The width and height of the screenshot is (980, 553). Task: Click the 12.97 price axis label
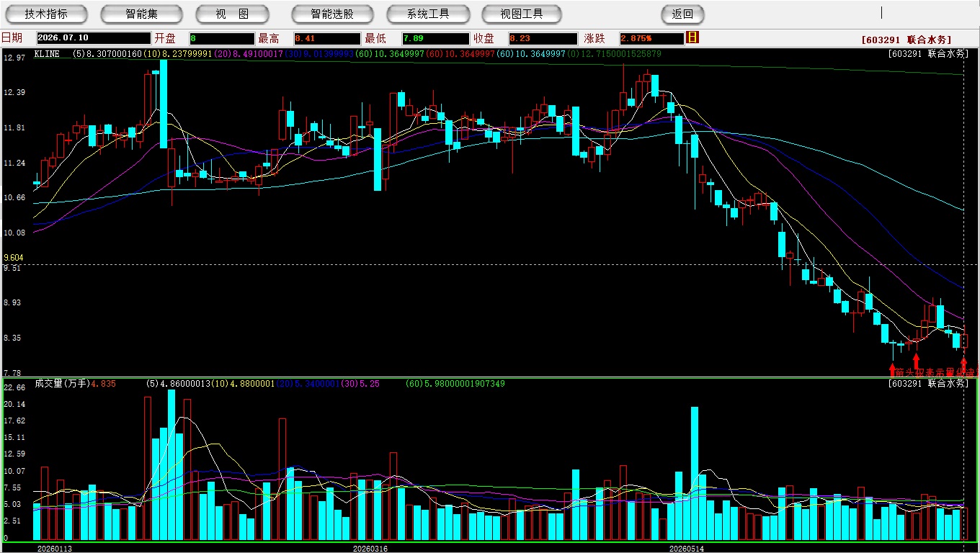14,58
